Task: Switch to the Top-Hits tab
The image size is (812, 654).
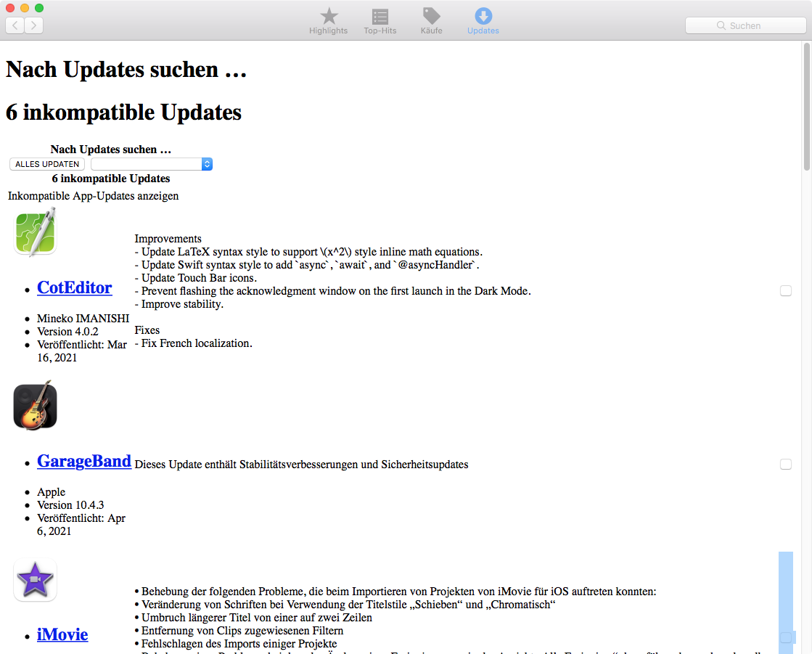Action: point(380,21)
